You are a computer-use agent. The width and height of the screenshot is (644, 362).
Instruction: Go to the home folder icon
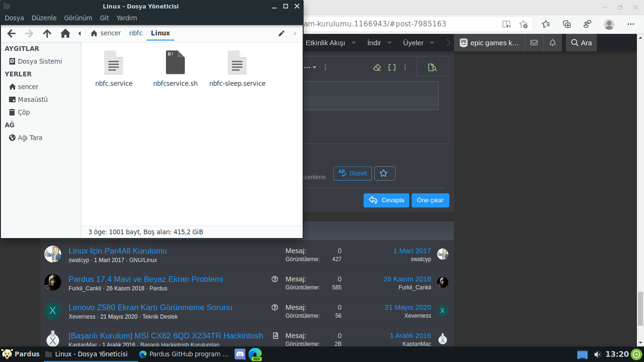point(65,33)
